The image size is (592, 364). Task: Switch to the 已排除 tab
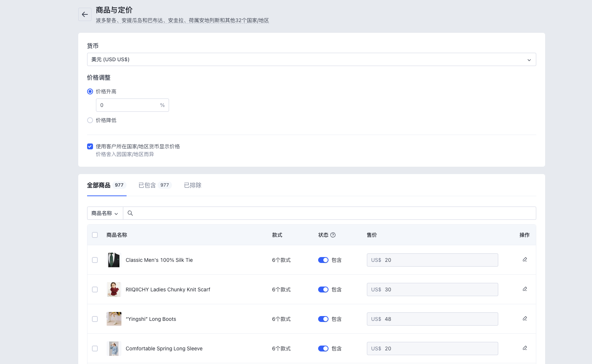tap(193, 185)
